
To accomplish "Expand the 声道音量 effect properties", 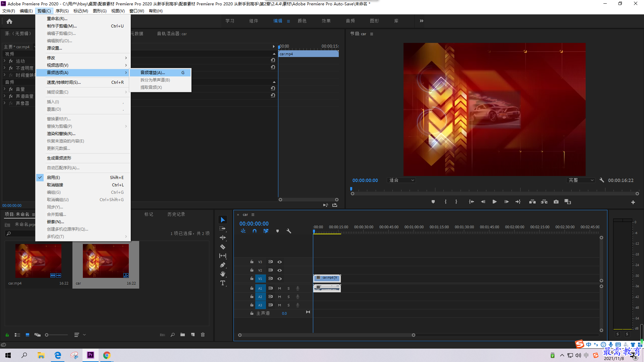I will (5, 96).
